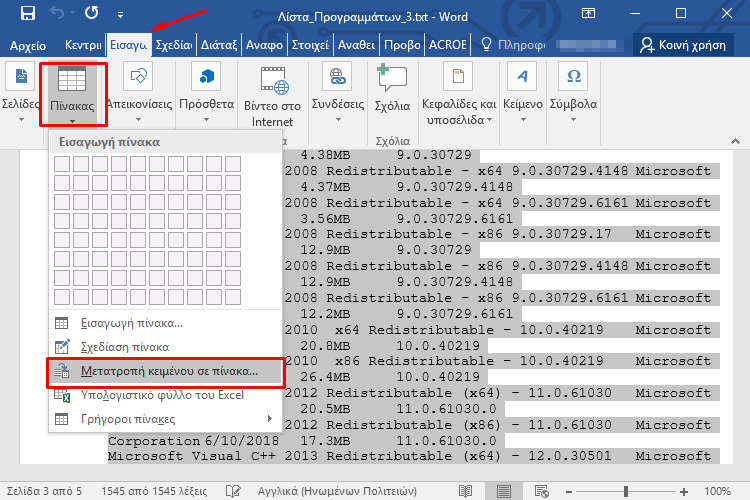Click the Γρήγοροι πίνακες table icon
Viewport: 750px width, 500px height.
(x=62, y=419)
